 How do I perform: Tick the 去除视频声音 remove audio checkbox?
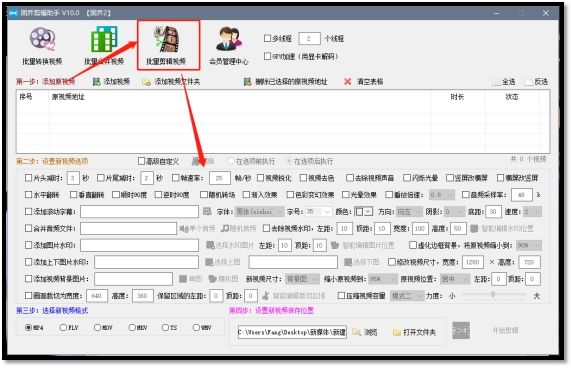(x=350, y=178)
